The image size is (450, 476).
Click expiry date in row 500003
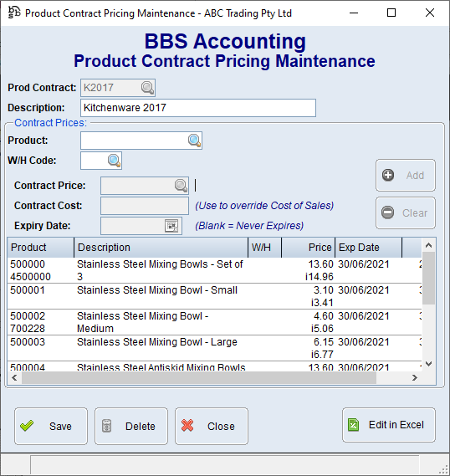coord(364,342)
